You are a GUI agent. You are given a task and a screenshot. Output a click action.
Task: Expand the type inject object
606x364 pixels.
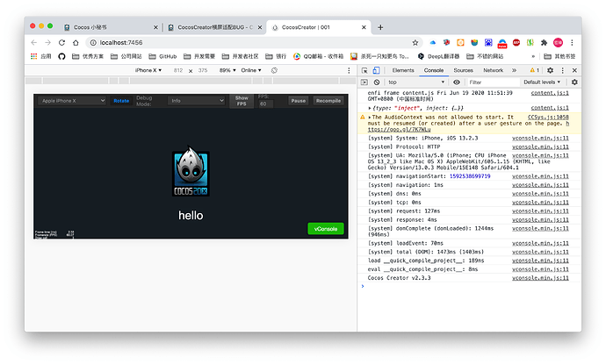pyautogui.click(x=370, y=108)
